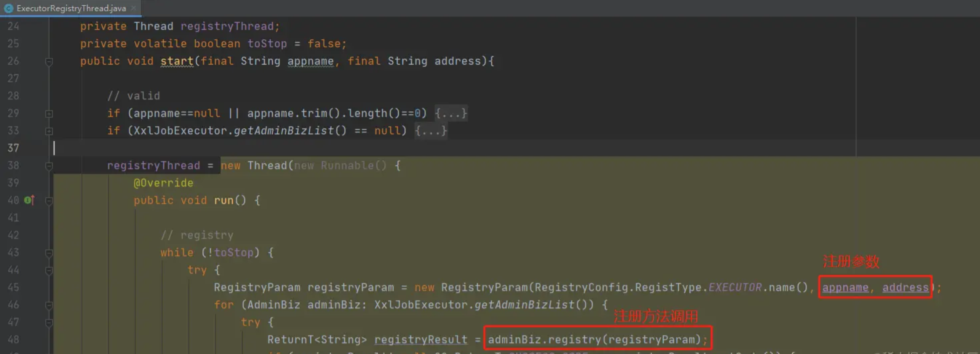The image size is (980, 354).
Task: Click line number 45 in gutter
Action: pos(13,287)
